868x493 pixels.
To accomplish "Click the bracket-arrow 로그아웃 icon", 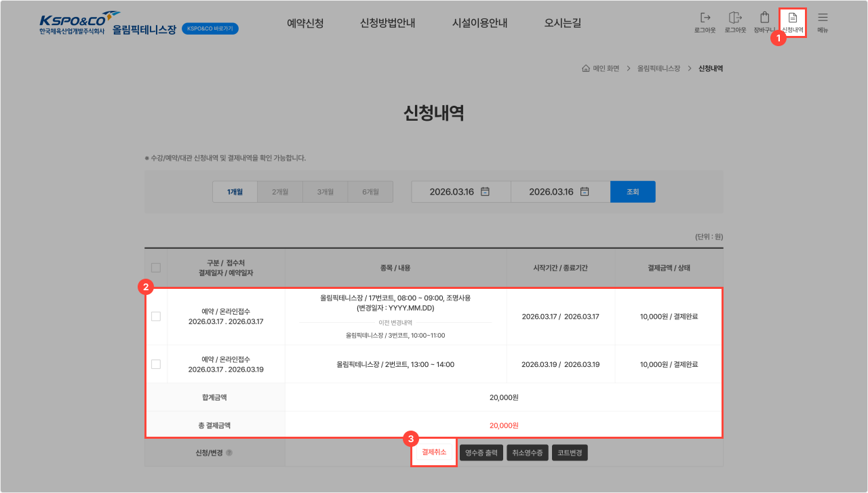I will pos(705,18).
